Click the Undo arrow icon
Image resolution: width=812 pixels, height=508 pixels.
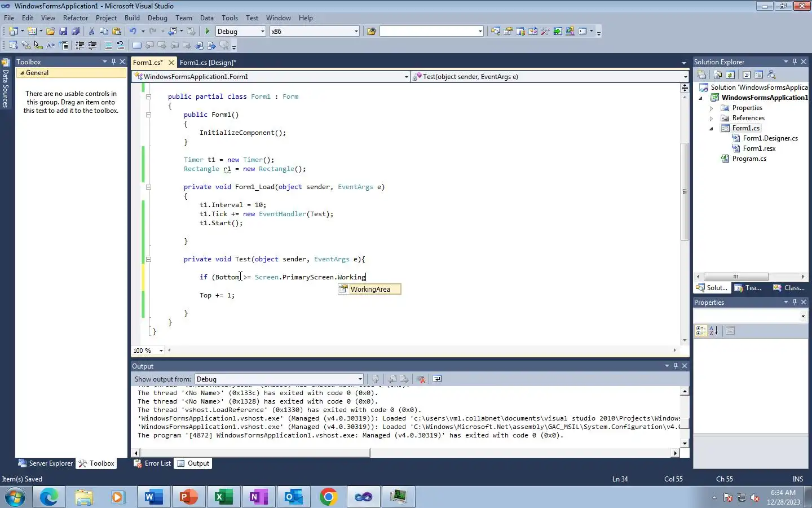point(133,32)
